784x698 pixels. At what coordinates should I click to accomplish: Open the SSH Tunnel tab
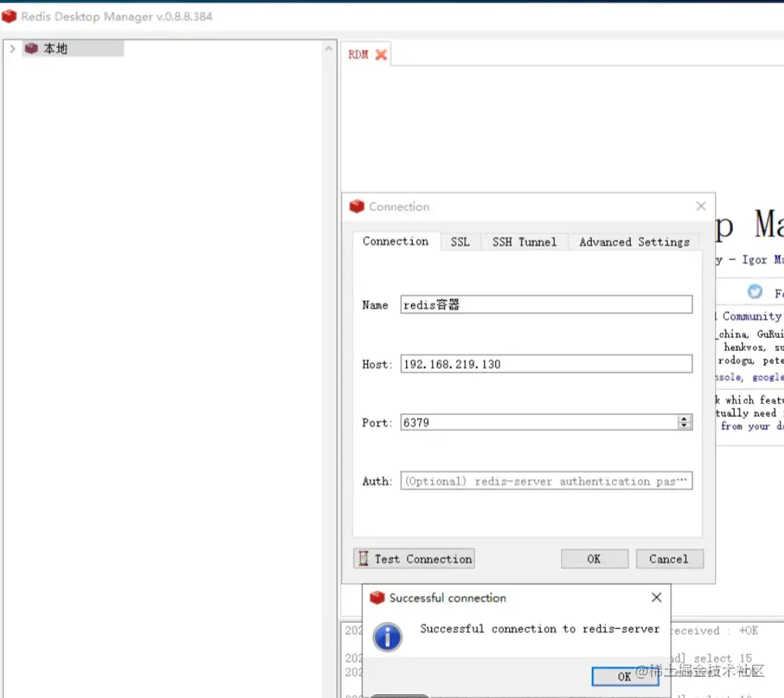click(x=524, y=242)
